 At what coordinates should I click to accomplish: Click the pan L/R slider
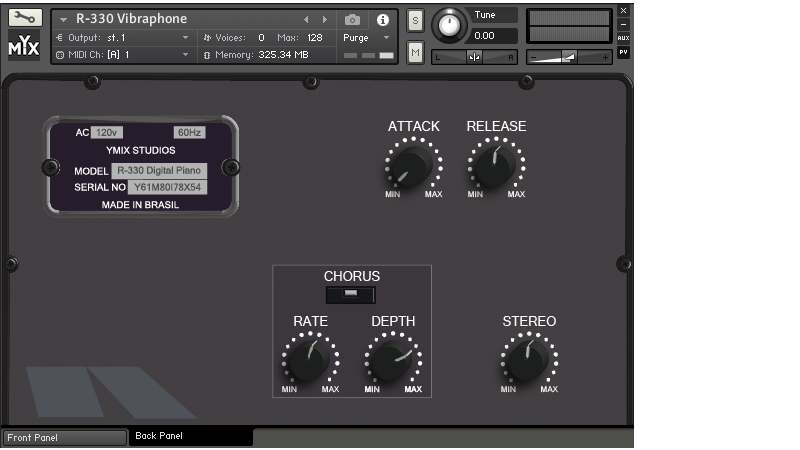click(x=474, y=57)
